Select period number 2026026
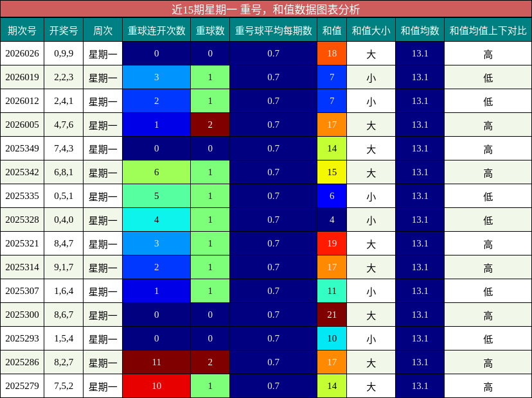Screen dimensions: 532x398 21,54
